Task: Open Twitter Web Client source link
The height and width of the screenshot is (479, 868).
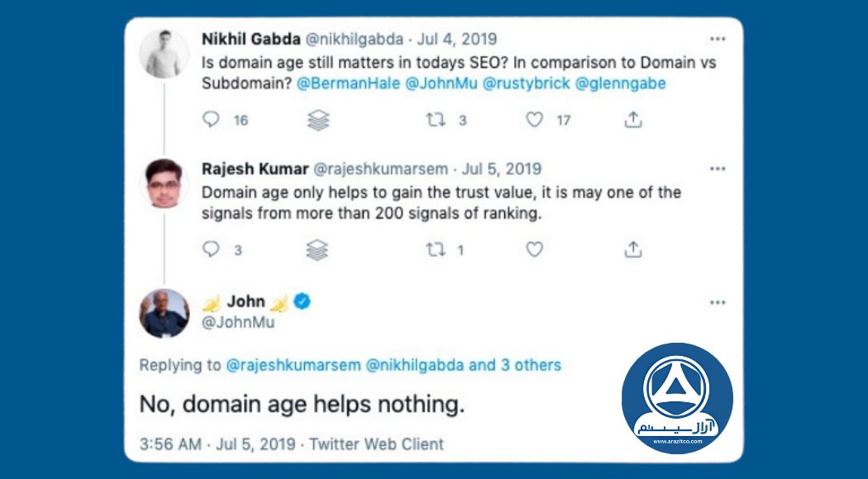Action: pos(376,443)
